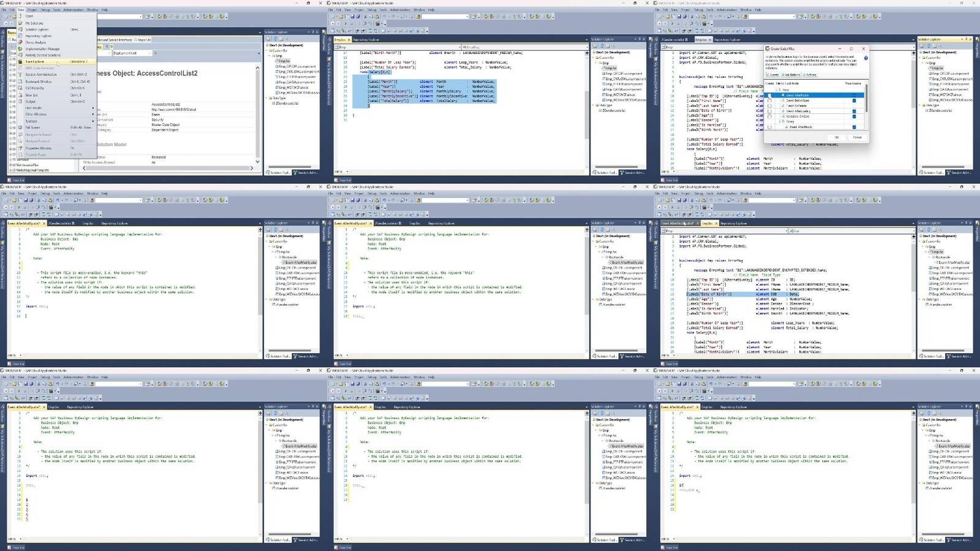Click scroll-down arrow of AccessControlList2 documentation
This screenshot has height=551, width=980.
coord(257,162)
